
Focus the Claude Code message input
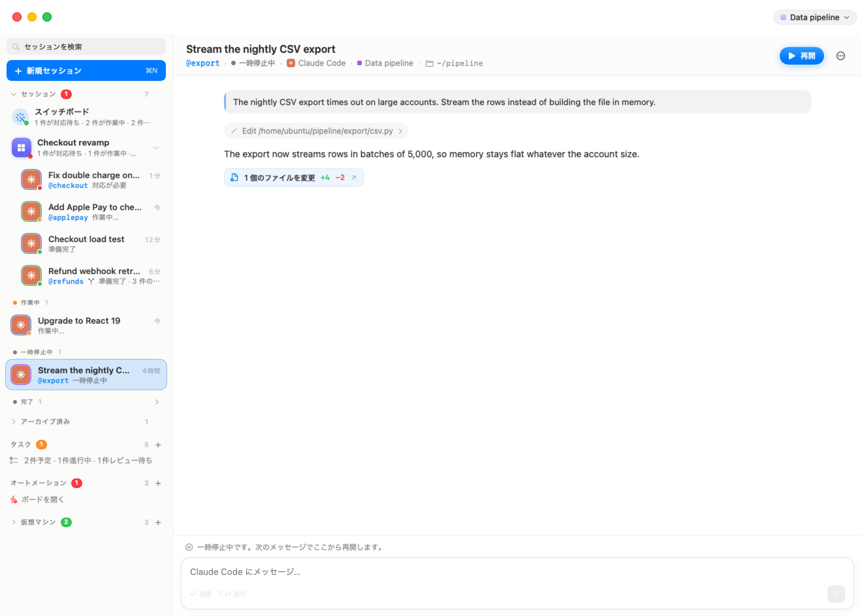pos(517,573)
